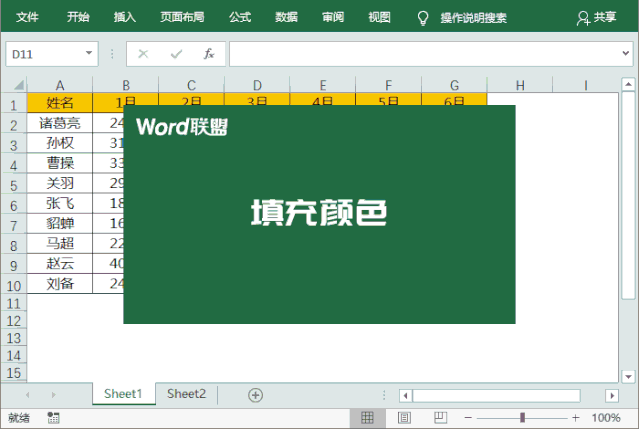Click vertical scrollbar up arrow
The height and width of the screenshot is (429, 639).
[628, 84]
